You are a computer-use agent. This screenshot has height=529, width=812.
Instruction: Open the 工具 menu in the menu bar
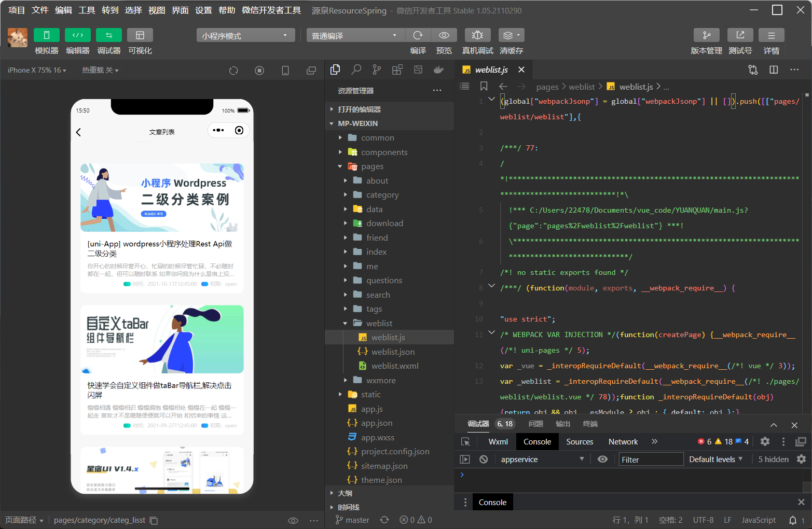87,10
